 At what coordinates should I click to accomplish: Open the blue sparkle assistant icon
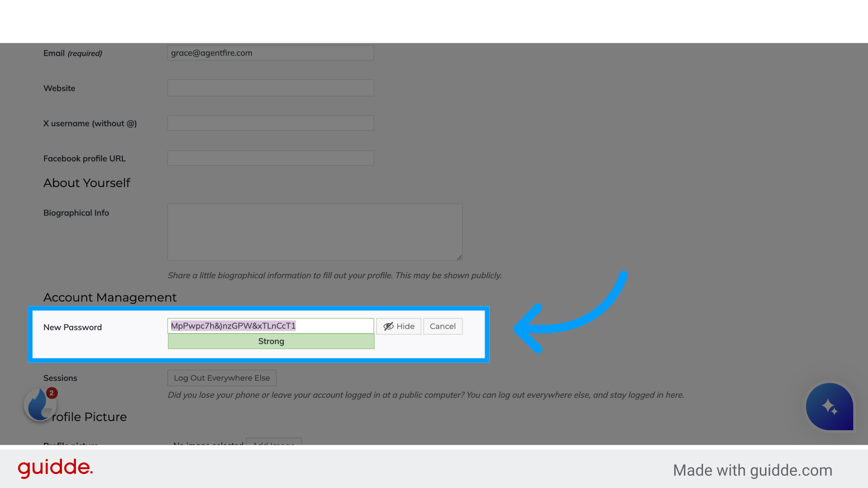pos(829,407)
